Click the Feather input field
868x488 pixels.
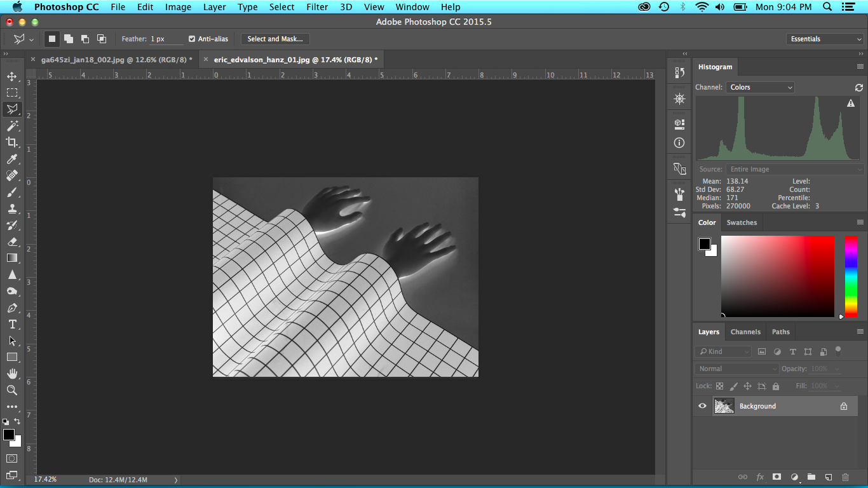click(x=165, y=39)
